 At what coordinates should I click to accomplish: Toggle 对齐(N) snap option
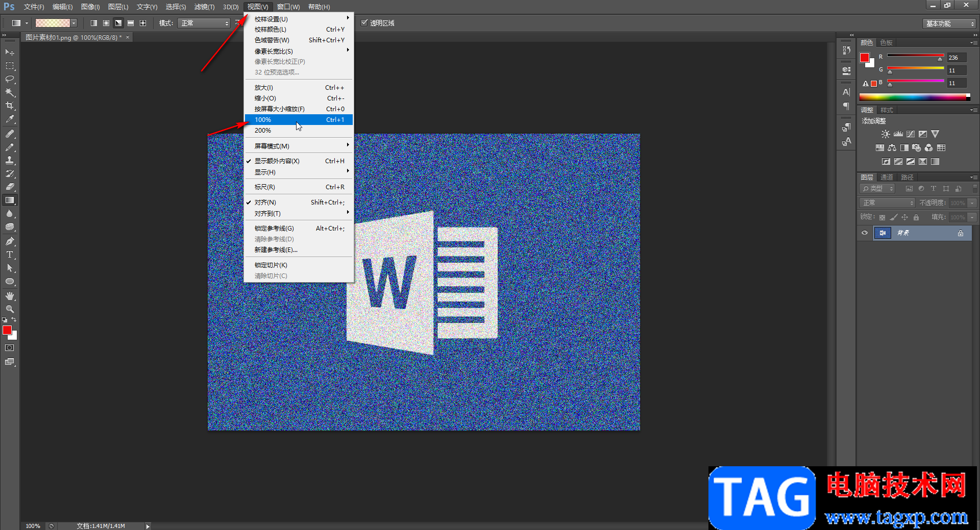(299, 203)
